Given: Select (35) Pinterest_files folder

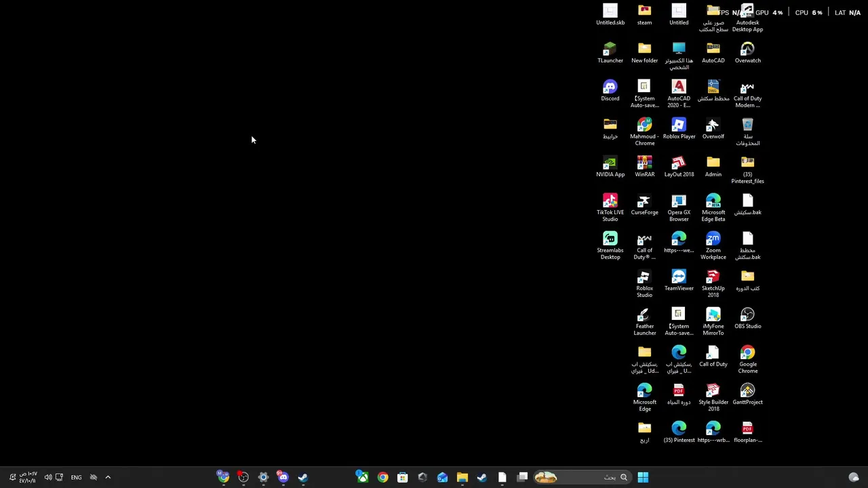Looking at the screenshot, I should pos(747,169).
